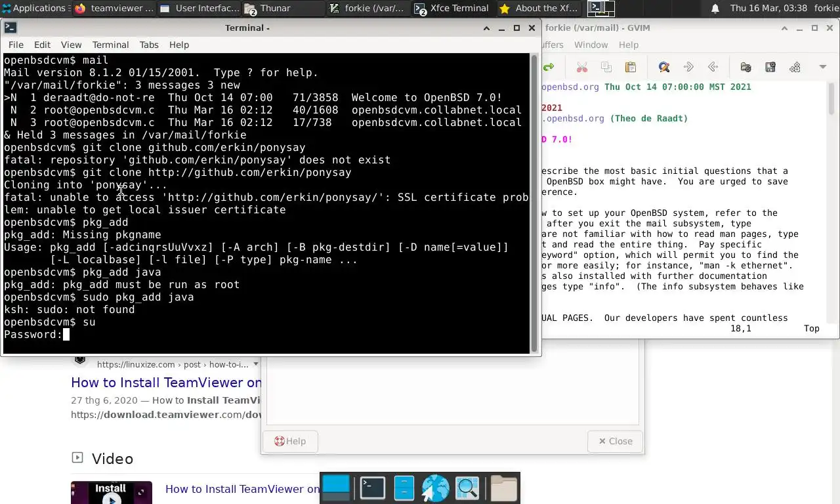
Task: Expand the linuxize.com result dropdown arrow
Action: pyautogui.click(x=255, y=364)
